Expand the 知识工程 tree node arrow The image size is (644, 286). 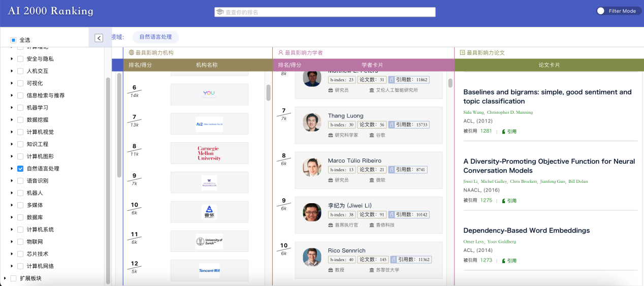click(x=12, y=144)
